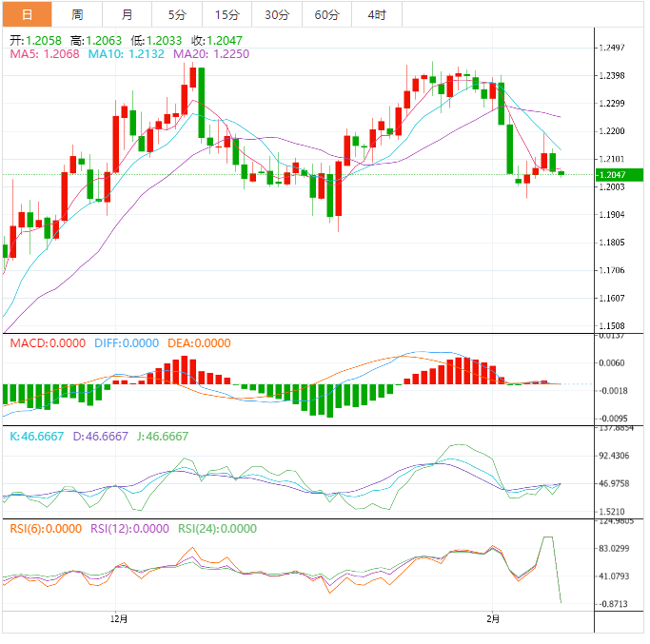The width and height of the screenshot is (650, 644).
Task: Select the DIFF value label
Action: [126, 343]
